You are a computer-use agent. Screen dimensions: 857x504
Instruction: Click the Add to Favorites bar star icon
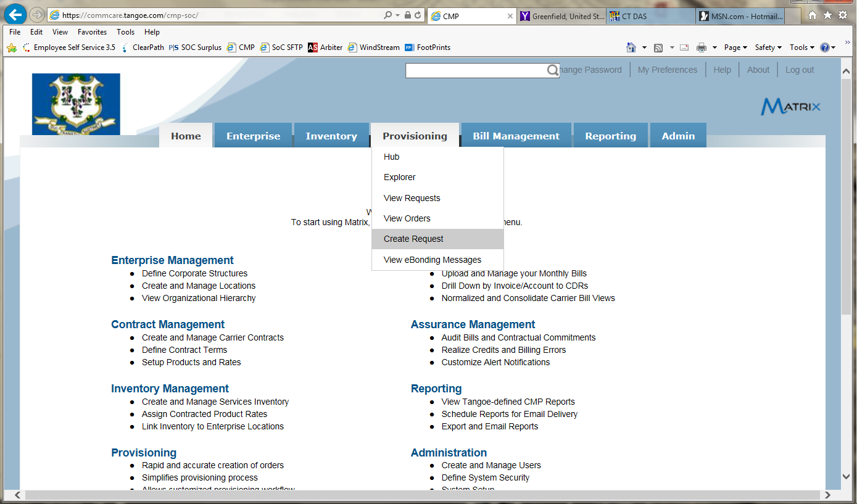click(11, 48)
